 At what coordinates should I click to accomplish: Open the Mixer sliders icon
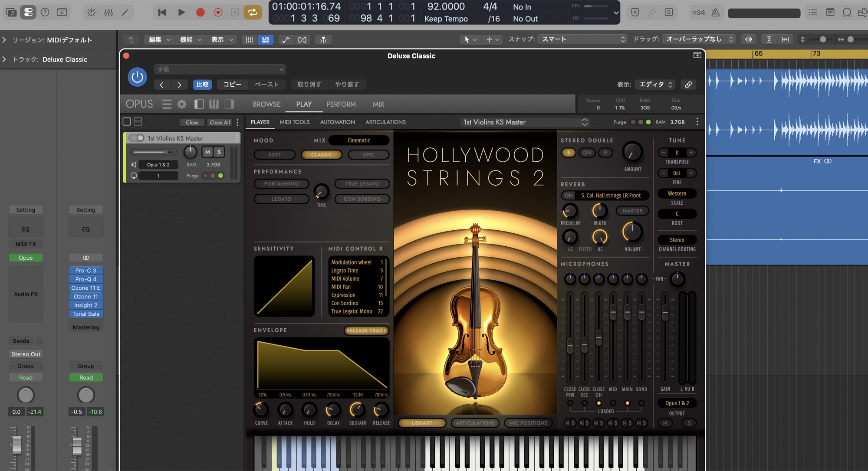108,12
